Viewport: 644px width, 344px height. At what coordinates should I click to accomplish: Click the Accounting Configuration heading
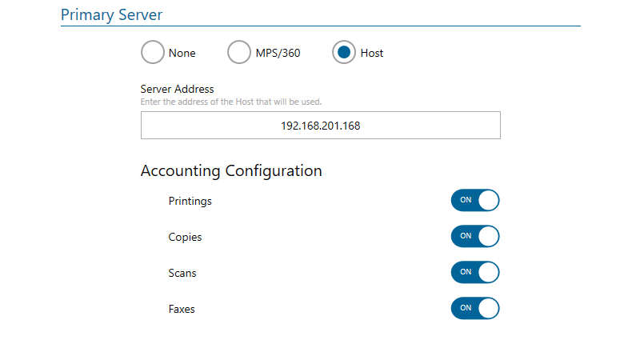(x=231, y=170)
